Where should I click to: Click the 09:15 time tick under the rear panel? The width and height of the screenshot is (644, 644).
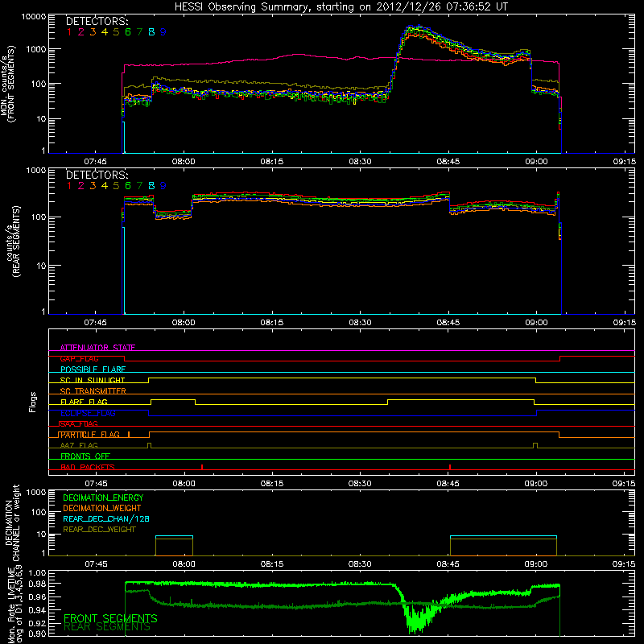point(625,323)
